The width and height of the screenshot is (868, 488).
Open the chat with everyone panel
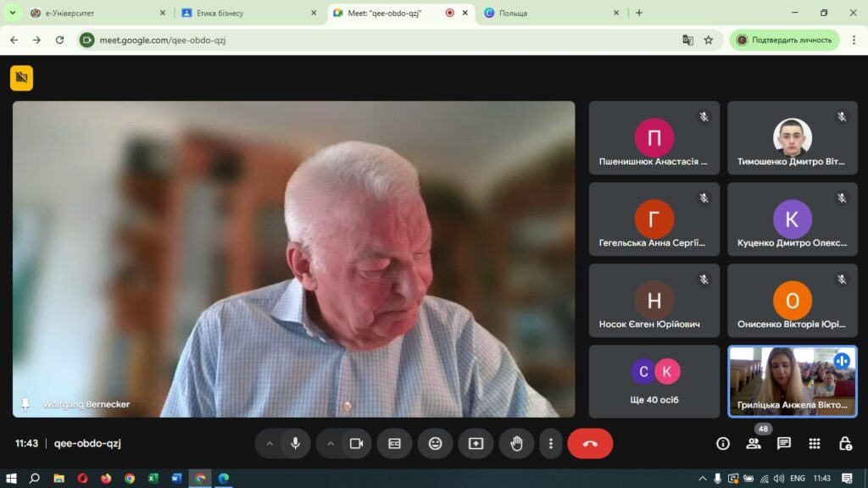coord(784,443)
